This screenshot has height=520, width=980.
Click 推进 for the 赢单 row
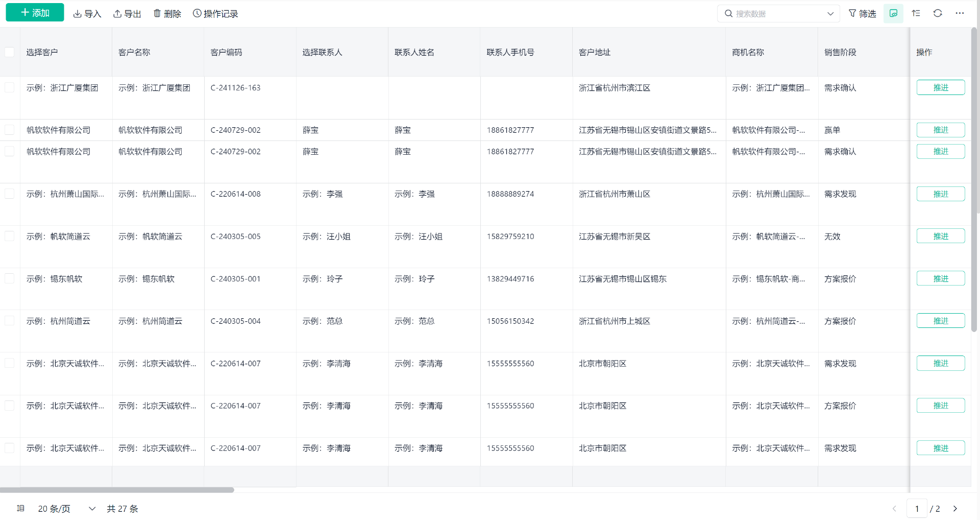pyautogui.click(x=941, y=130)
